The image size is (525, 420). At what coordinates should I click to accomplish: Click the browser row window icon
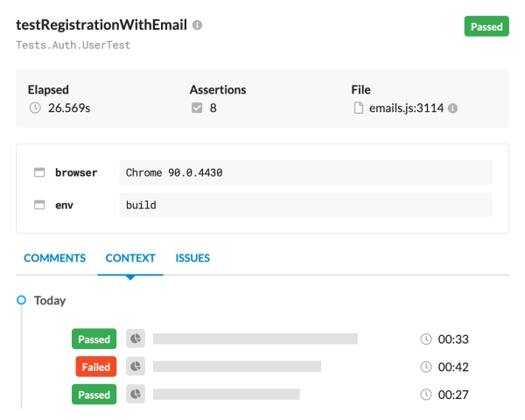pyautogui.click(x=39, y=172)
